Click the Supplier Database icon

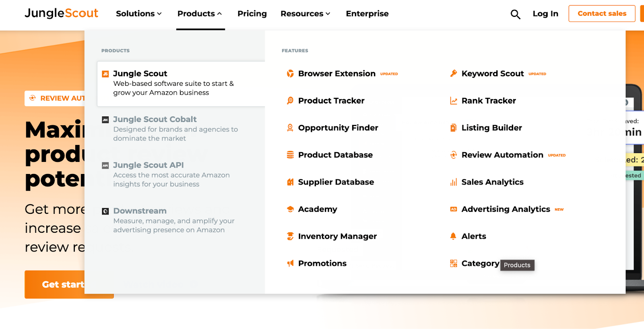[290, 182]
